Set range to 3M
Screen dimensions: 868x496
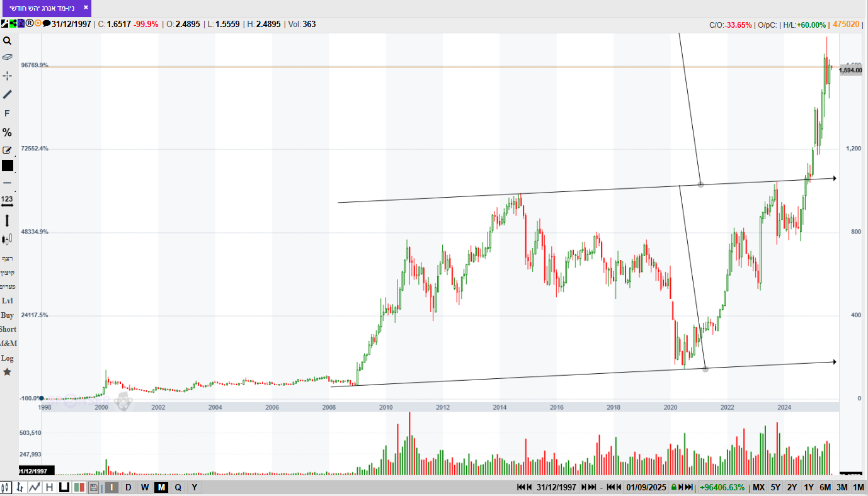(x=842, y=487)
